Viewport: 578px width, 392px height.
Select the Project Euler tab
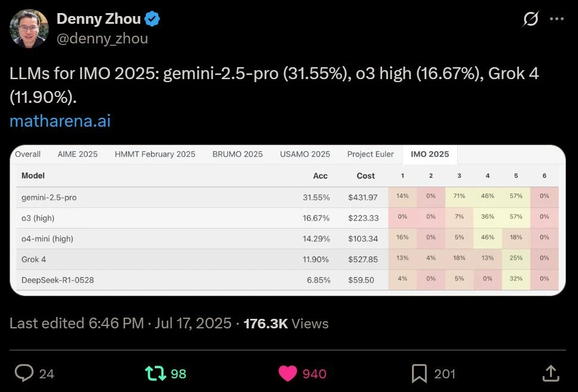coord(370,154)
